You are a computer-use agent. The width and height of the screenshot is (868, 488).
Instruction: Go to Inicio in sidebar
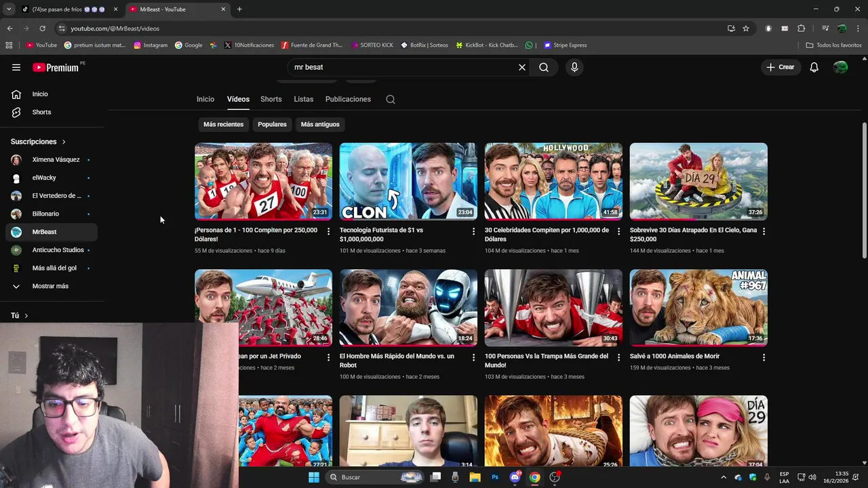52,94
